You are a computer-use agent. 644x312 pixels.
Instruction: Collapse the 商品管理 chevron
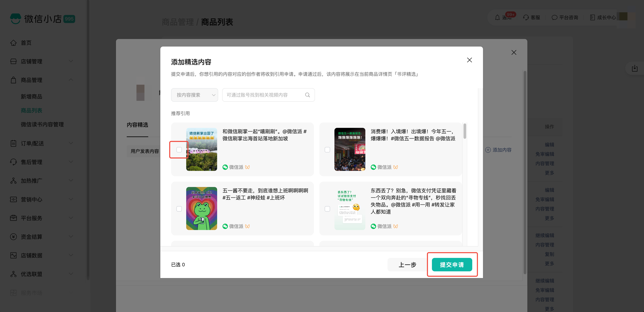pyautogui.click(x=71, y=80)
